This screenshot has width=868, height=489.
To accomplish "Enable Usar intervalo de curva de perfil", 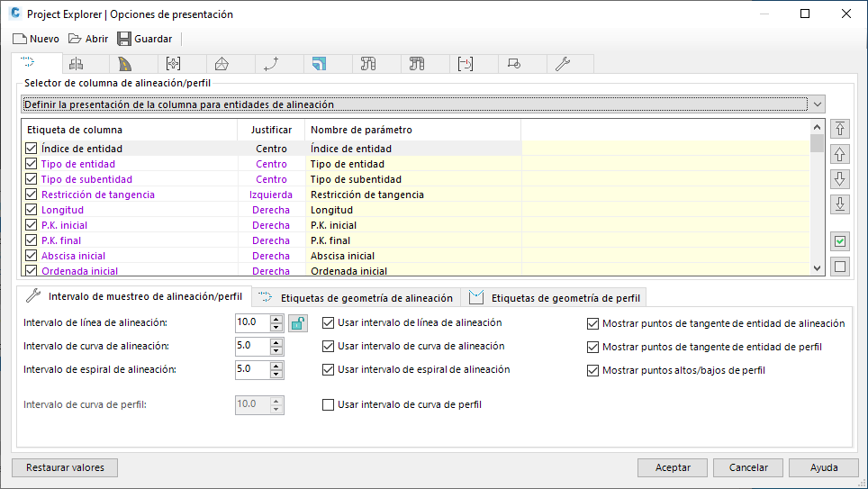I will point(329,405).
